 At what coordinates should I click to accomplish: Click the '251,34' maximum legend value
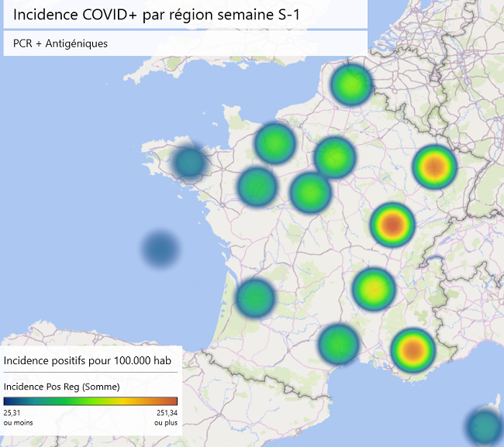(167, 413)
